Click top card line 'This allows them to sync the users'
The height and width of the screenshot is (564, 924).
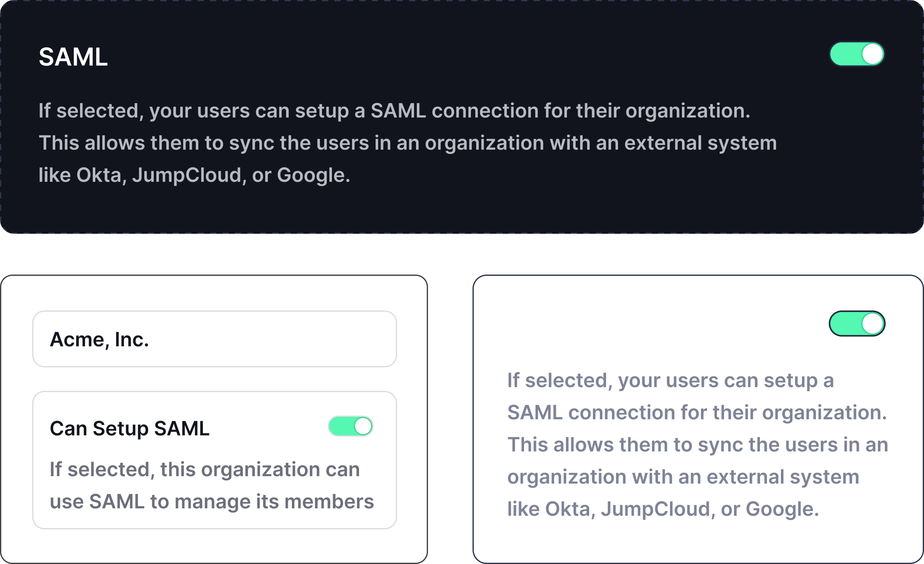click(x=407, y=143)
